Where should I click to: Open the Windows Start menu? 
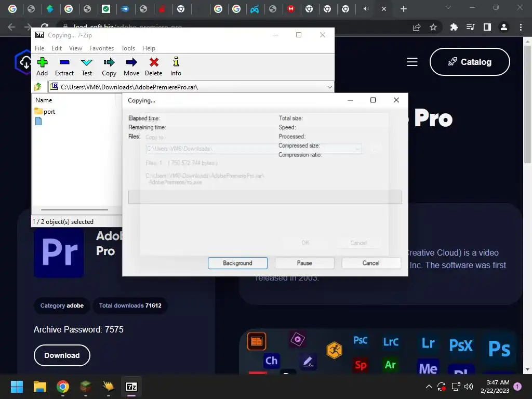17,387
